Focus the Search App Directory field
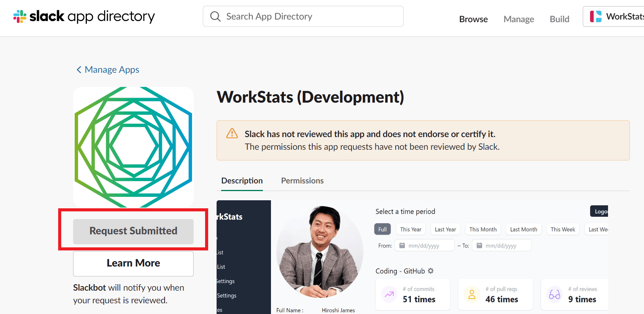This screenshot has height=314, width=644. pyautogui.click(x=303, y=16)
